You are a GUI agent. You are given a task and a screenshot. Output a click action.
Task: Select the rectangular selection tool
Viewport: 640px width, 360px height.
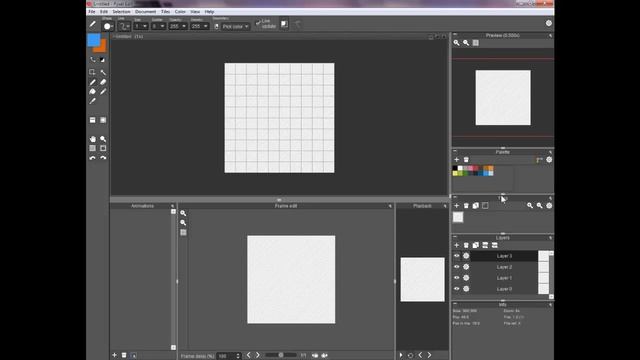click(93, 72)
